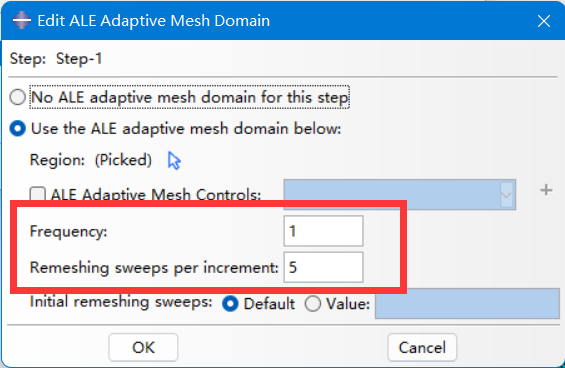Image resolution: width=565 pixels, height=368 pixels.
Task: Click the dialog title bar text
Action: (154, 21)
